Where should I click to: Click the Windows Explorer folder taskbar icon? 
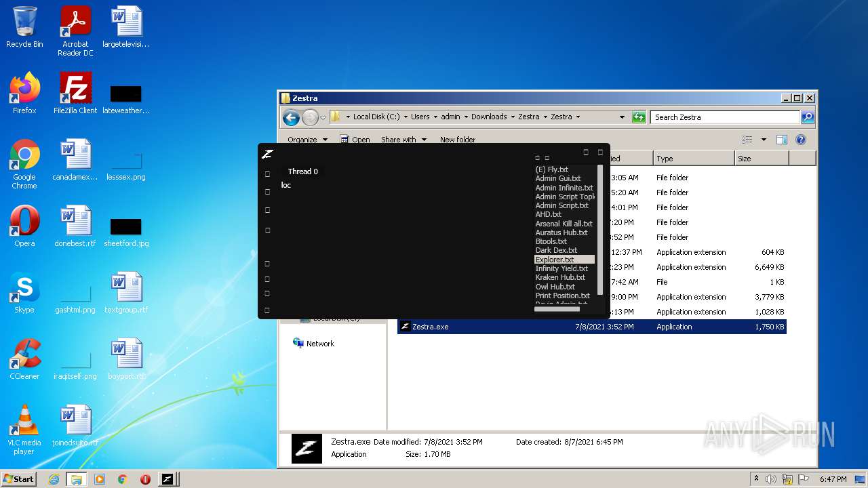[77, 479]
